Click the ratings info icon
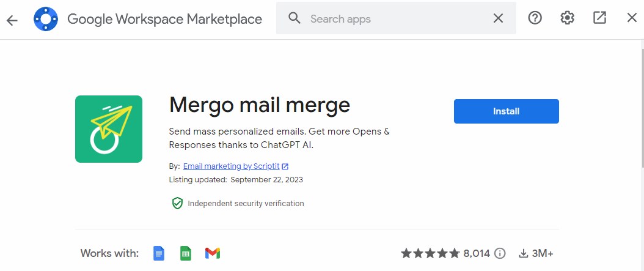The height and width of the screenshot is (271, 644). pyautogui.click(x=500, y=253)
